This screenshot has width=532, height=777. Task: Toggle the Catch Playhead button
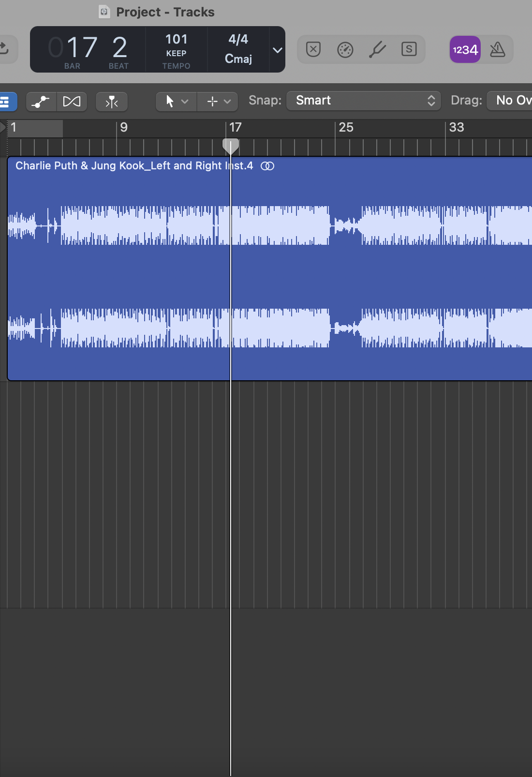tap(112, 102)
